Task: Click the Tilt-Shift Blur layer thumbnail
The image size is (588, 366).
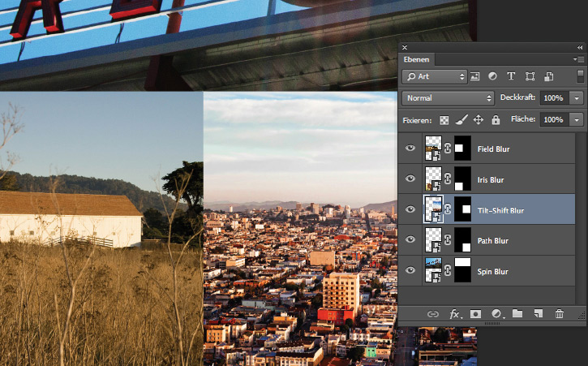Action: coord(433,209)
